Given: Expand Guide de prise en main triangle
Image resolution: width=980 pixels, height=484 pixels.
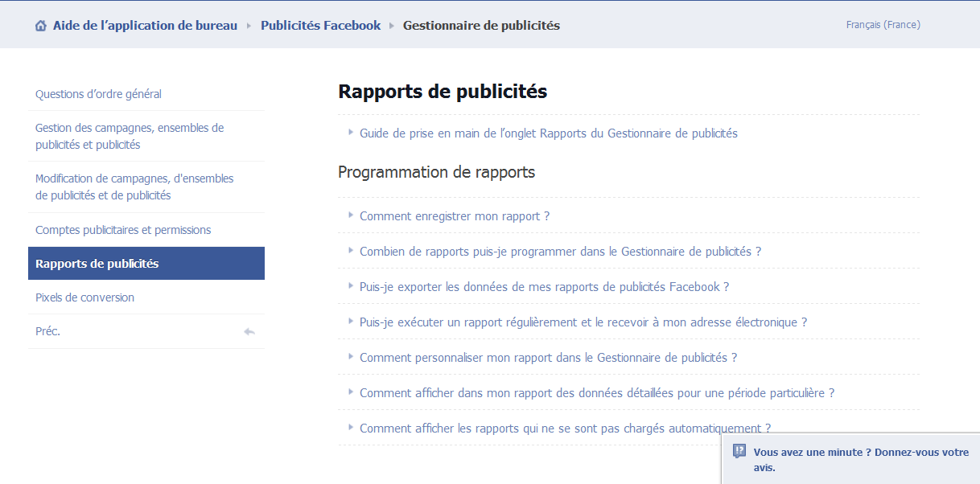Looking at the screenshot, I should 351,132.
